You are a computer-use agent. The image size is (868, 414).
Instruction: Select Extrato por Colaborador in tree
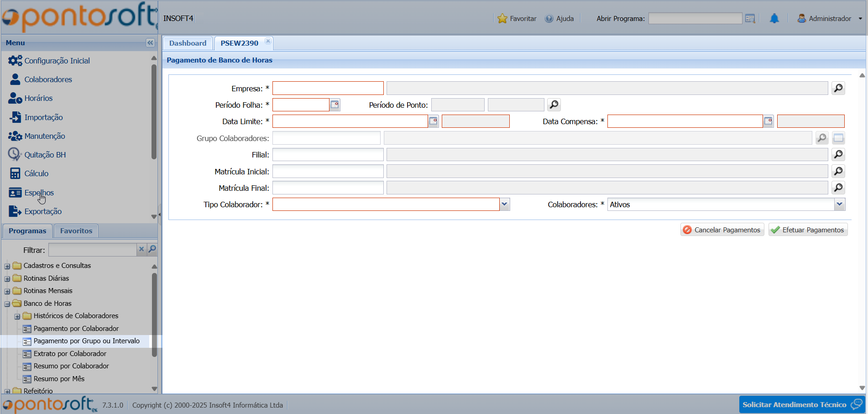tap(70, 354)
